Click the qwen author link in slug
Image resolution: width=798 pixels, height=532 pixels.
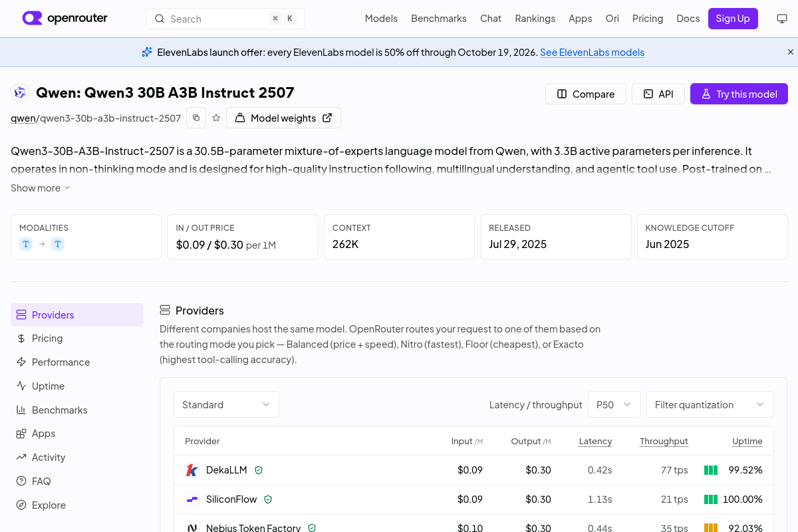[23, 118]
